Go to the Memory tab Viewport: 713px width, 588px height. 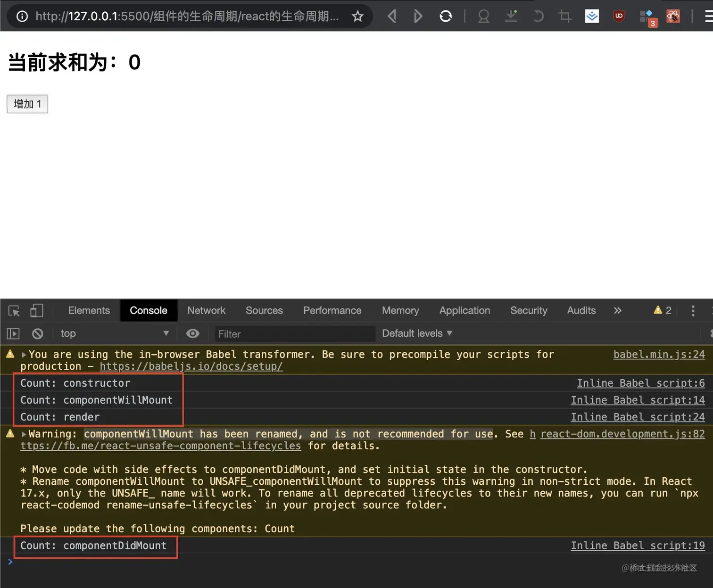point(400,310)
